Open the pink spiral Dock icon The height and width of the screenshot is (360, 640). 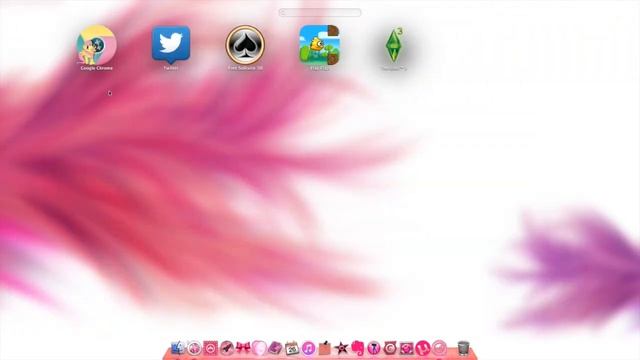390,348
